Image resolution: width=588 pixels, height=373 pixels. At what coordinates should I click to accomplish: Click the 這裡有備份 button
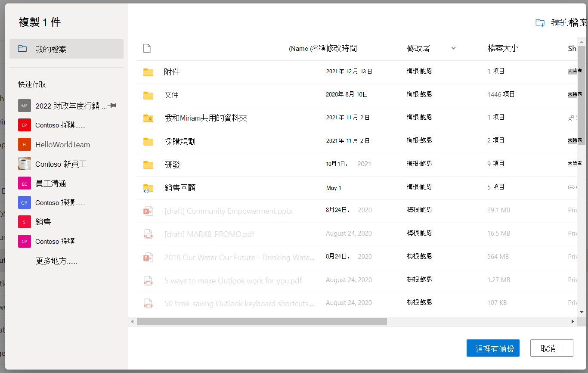(493, 348)
